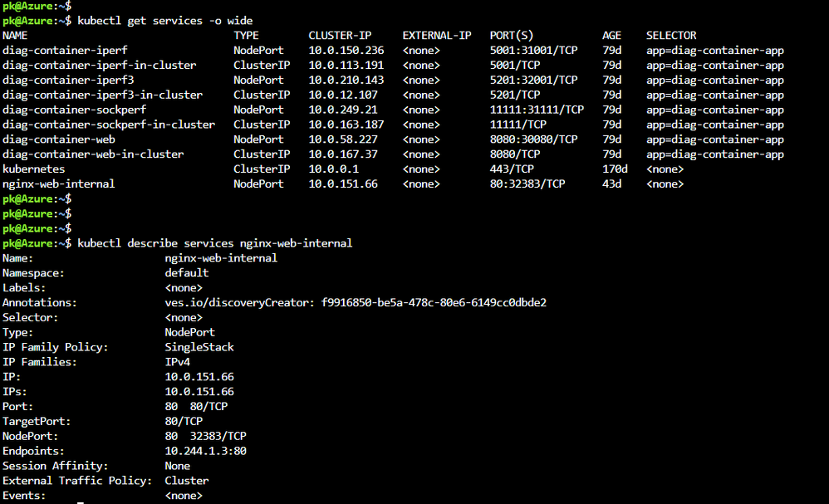The image size is (829, 504).
Task: Click the kubernetes service name in table
Action: click(x=34, y=169)
